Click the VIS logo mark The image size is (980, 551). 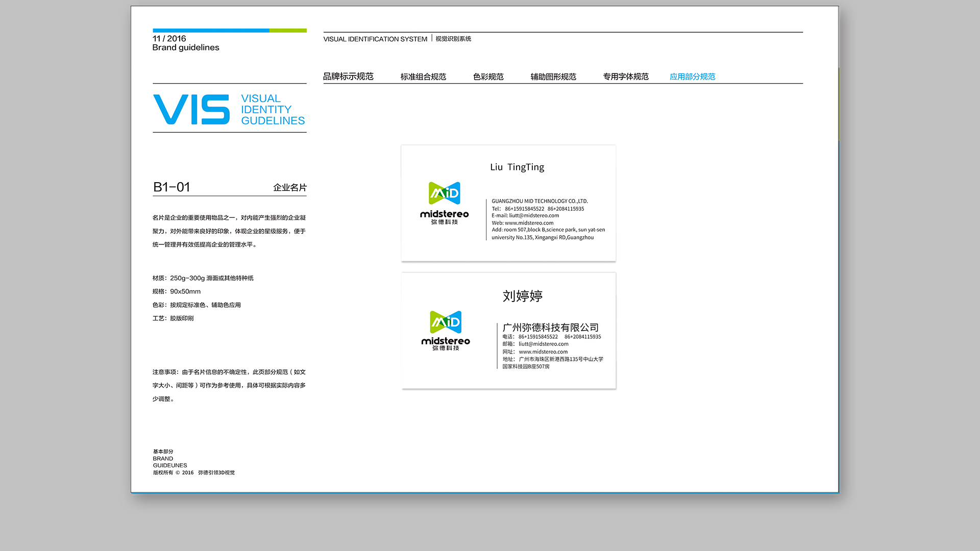coord(191,109)
